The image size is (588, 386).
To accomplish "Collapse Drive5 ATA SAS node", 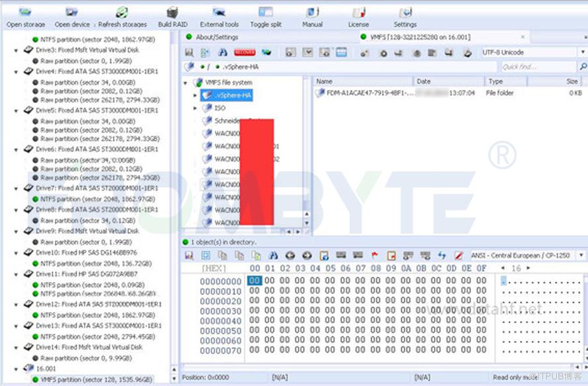I will coord(16,111).
